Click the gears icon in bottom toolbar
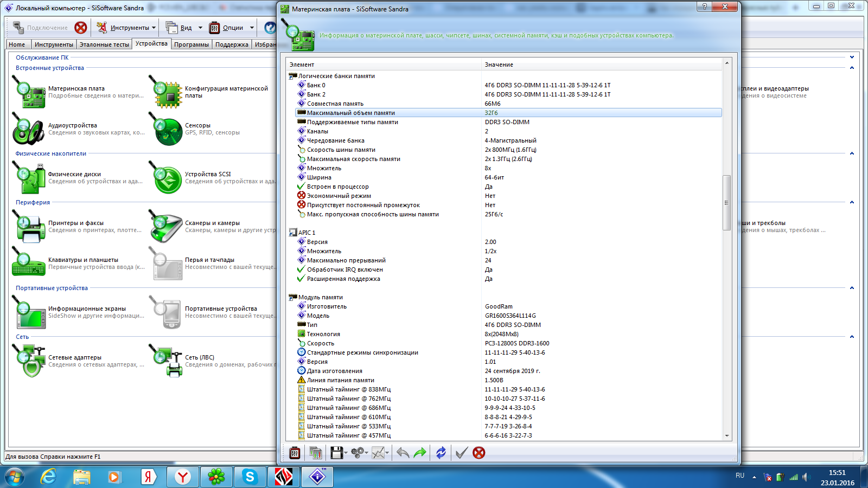 tap(357, 453)
